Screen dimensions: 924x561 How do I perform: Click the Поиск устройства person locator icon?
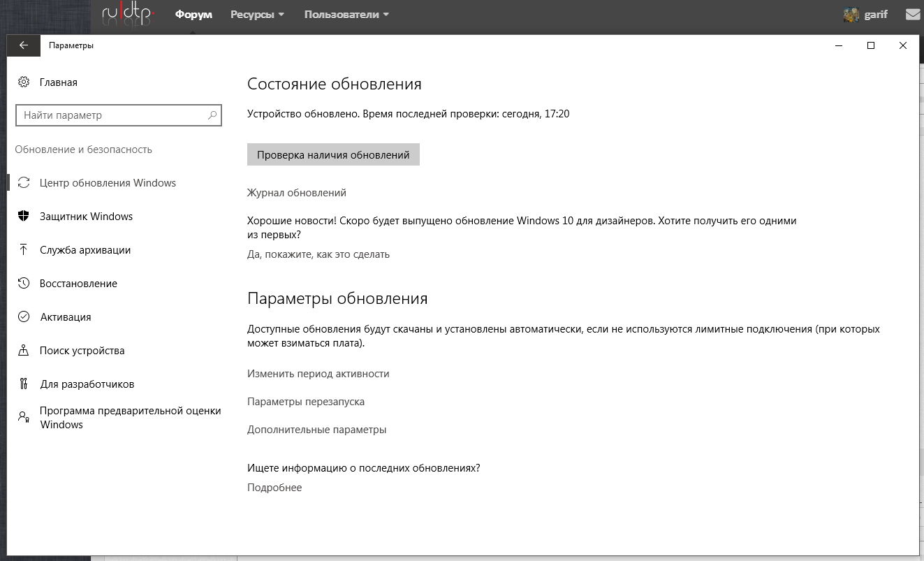pos(24,351)
